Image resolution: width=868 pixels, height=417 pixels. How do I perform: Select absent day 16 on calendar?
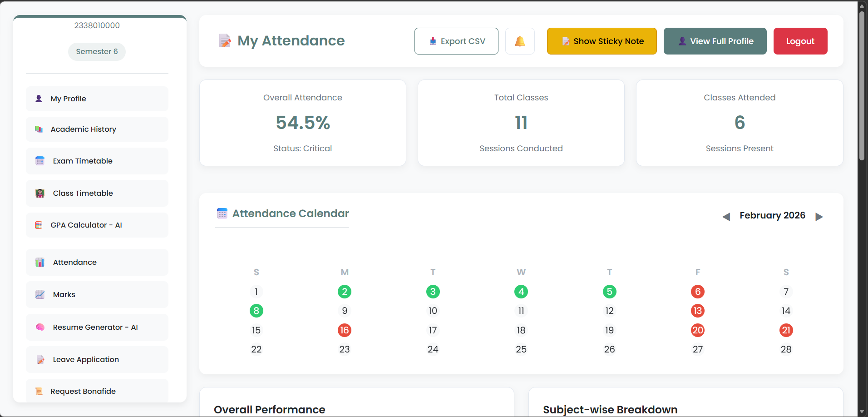345,330
